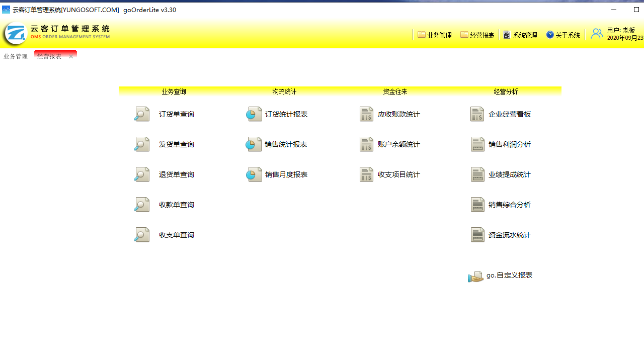The height and width of the screenshot is (362, 644).
Task: Switch to the 业务管理 tab
Action: click(16, 56)
